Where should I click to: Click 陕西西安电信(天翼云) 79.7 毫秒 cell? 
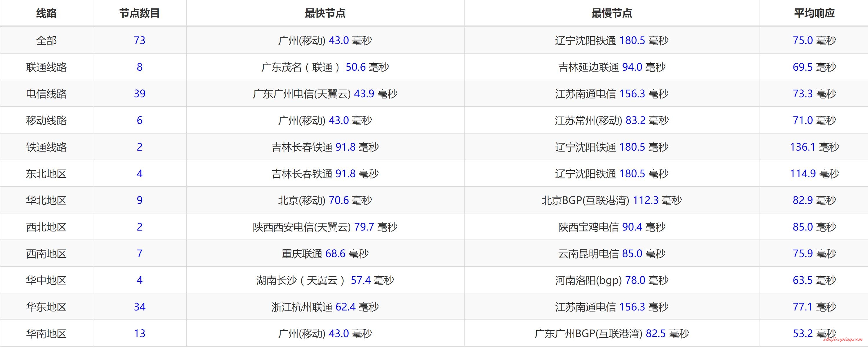click(325, 227)
